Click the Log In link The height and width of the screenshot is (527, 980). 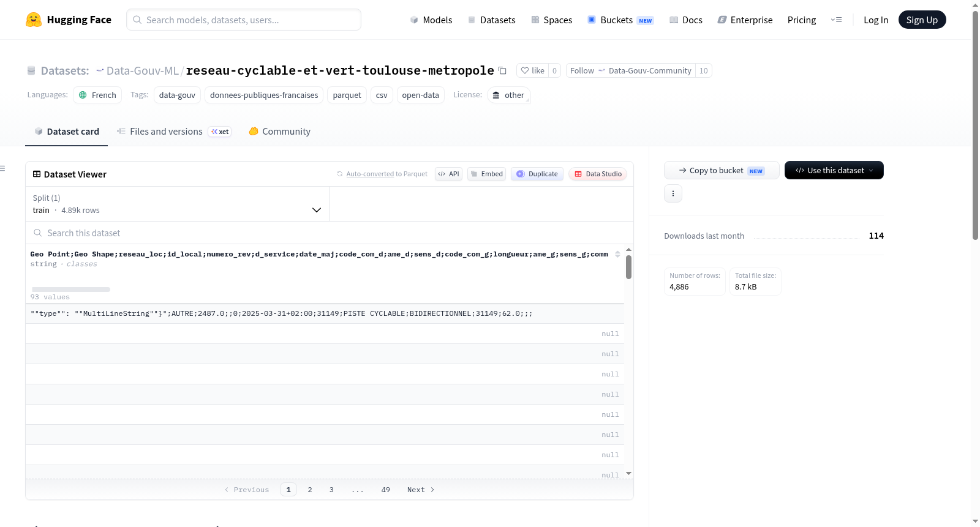coord(876,20)
